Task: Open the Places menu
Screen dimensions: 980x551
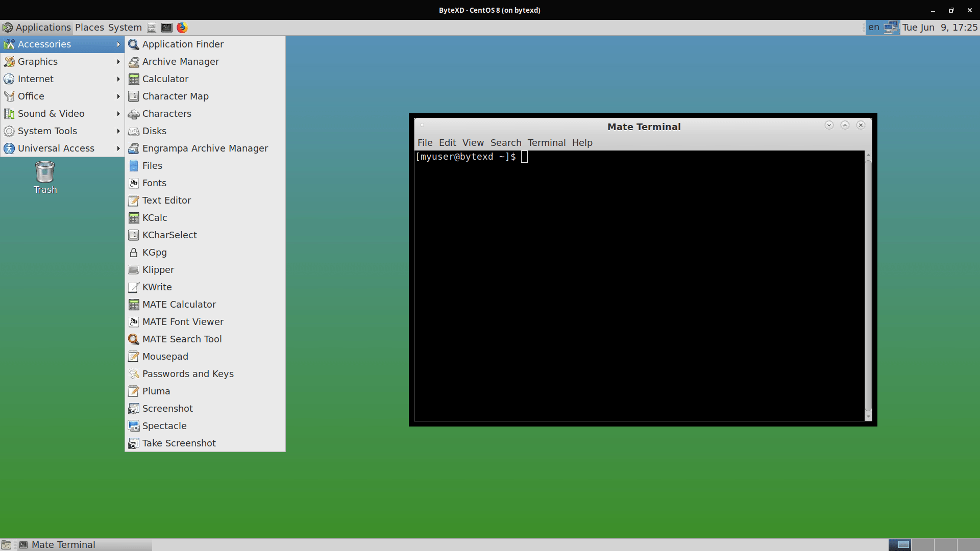Action: 90,27
